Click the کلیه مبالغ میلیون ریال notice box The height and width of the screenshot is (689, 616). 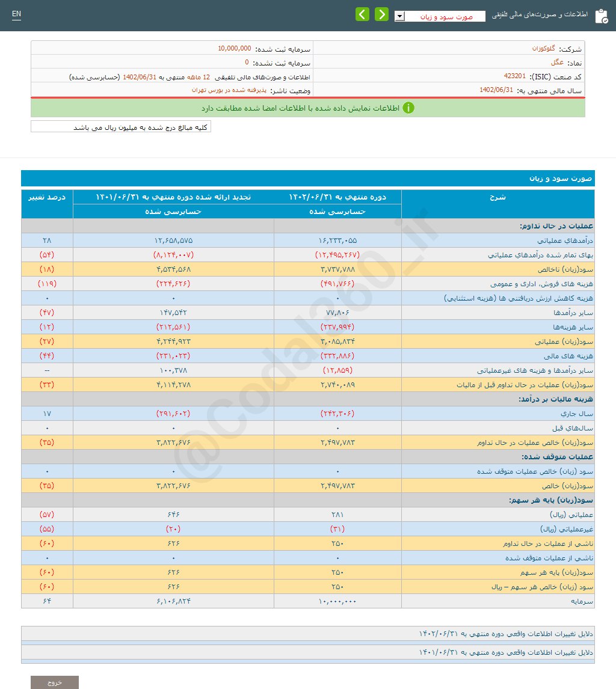coord(120,126)
